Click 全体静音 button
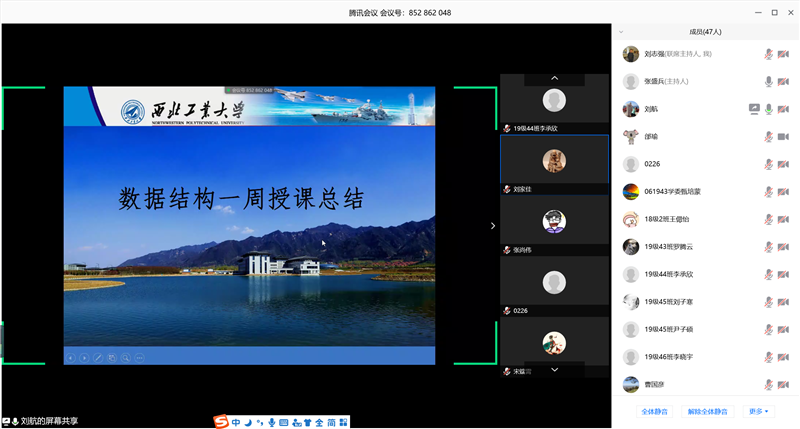This screenshot has height=429, width=800. pos(655,411)
